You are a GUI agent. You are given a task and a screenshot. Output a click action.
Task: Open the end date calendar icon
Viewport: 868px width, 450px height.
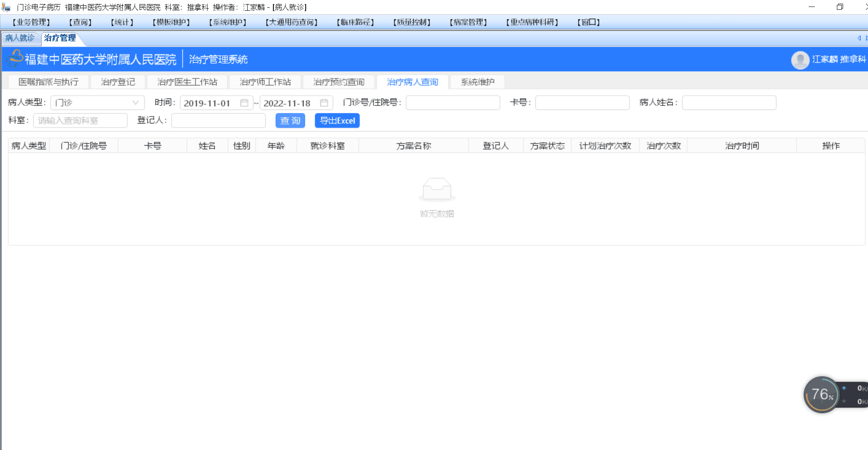[x=324, y=103]
